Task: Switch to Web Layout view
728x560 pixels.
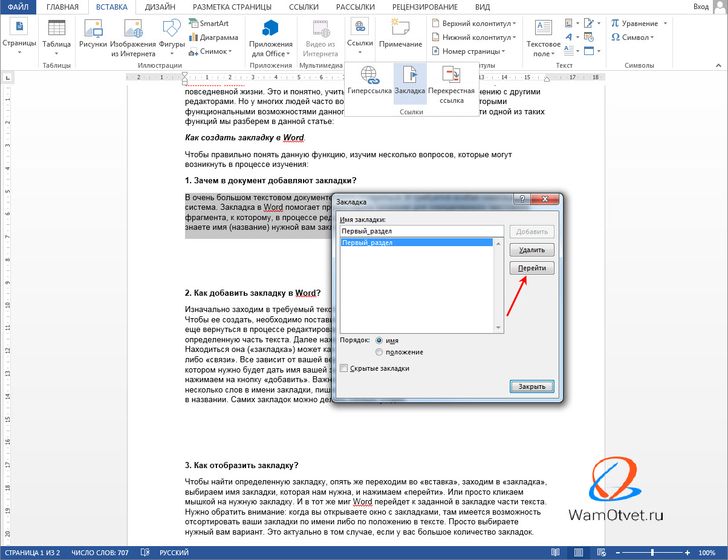Action: (x=601, y=553)
